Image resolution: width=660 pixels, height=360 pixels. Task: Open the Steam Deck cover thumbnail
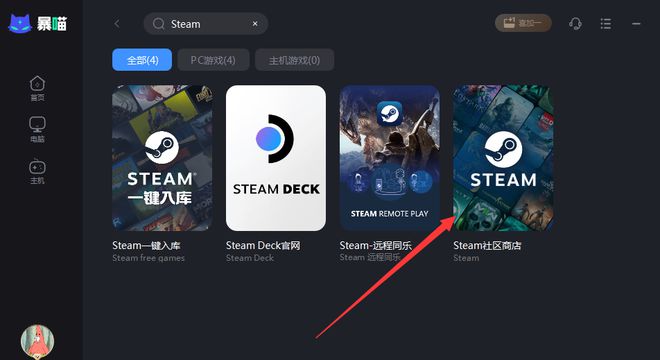click(x=276, y=158)
